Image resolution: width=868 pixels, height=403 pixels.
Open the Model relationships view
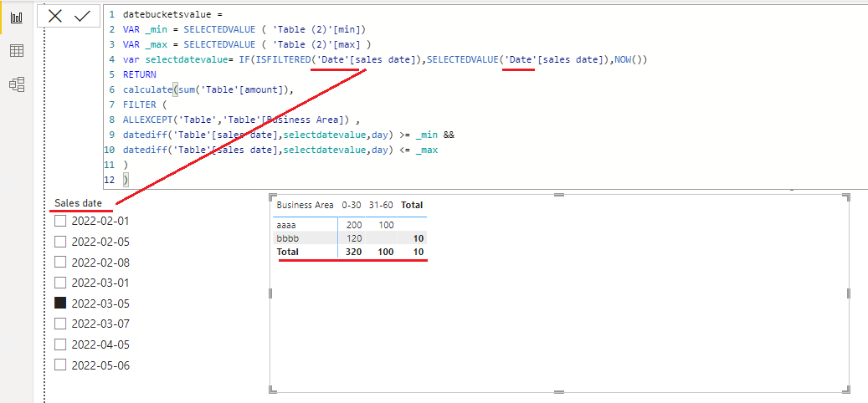coord(17,84)
